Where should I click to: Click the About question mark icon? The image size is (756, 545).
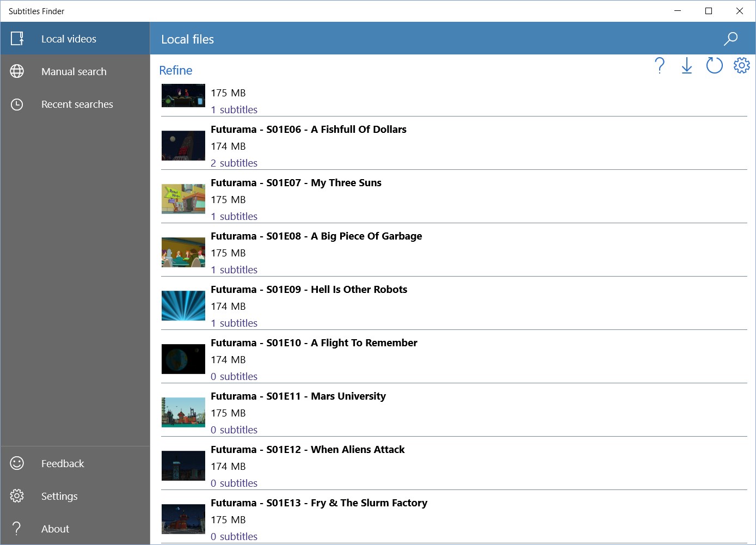coord(17,529)
